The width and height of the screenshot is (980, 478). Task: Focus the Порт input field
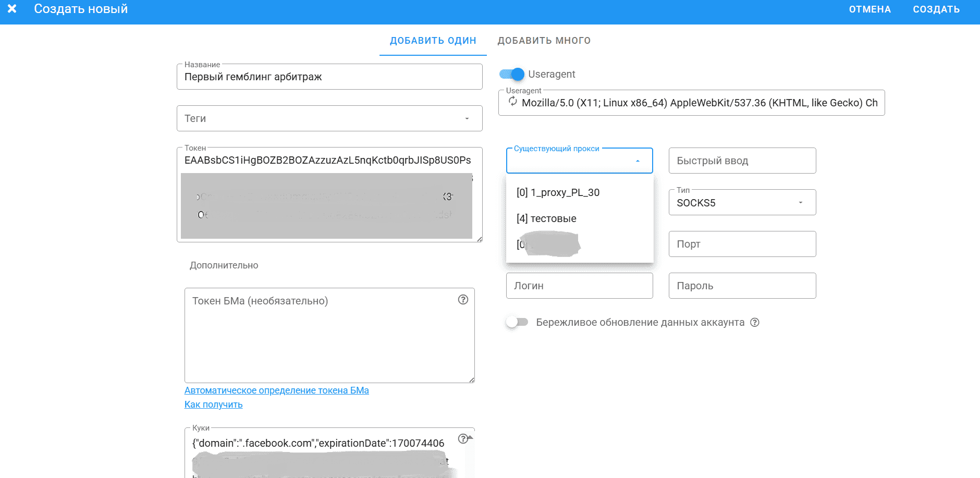pyautogui.click(x=742, y=244)
